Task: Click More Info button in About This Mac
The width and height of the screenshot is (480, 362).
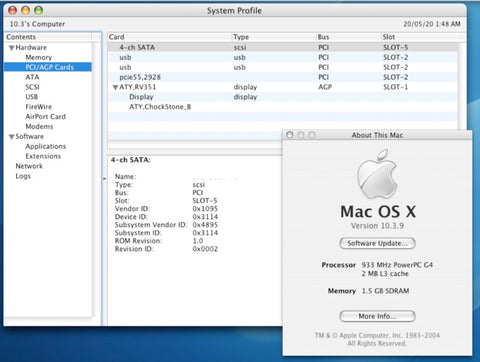Action: [x=377, y=316]
